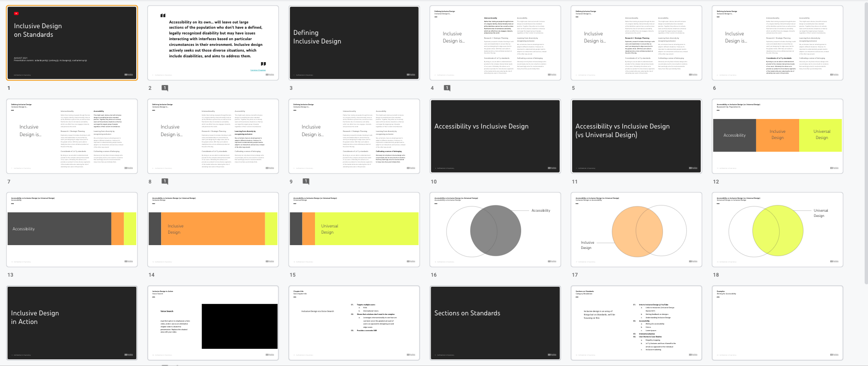868x366 pixels.
Task: Select slide 2 with the accessibility quote
Action: (213, 43)
